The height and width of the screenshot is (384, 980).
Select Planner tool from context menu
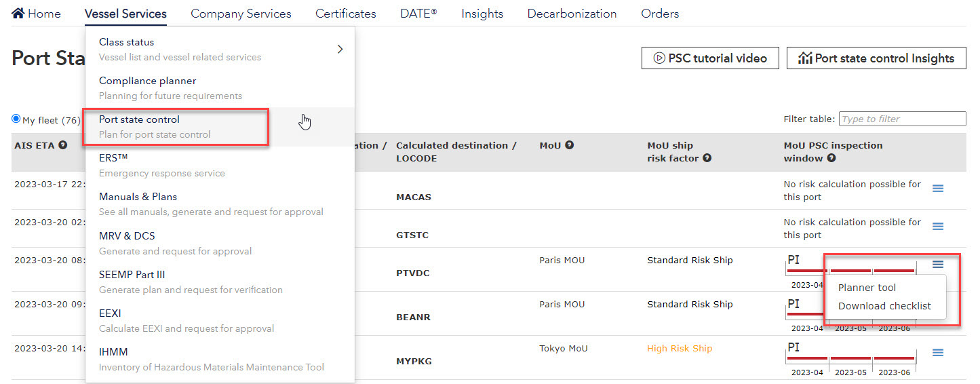[867, 288]
